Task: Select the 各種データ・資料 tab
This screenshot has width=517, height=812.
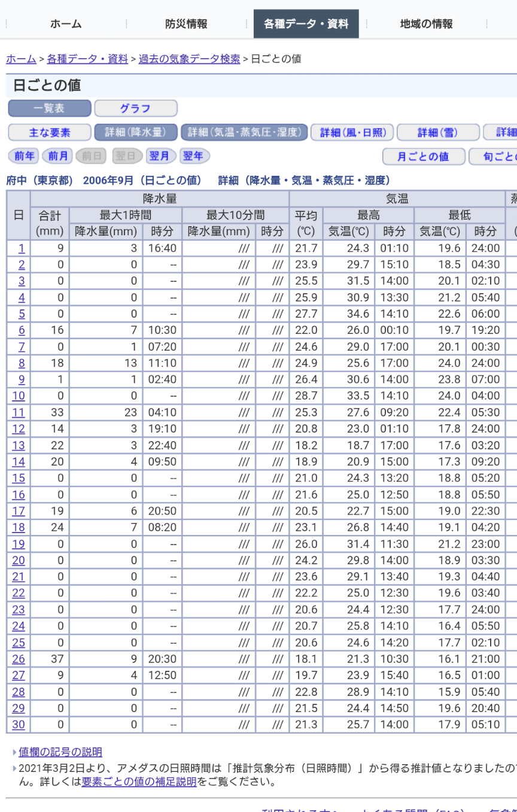Action: [x=306, y=24]
